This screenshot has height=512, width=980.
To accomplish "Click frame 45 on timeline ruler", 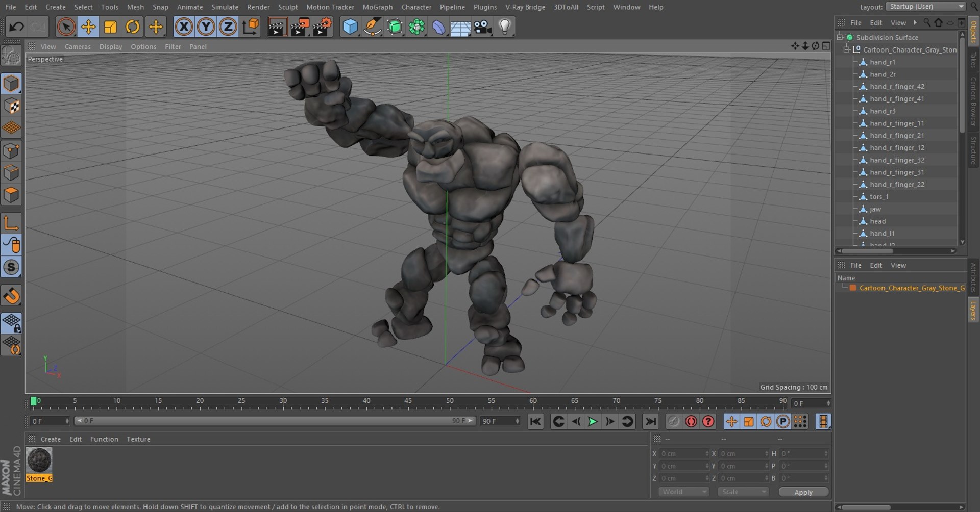I will 408,401.
